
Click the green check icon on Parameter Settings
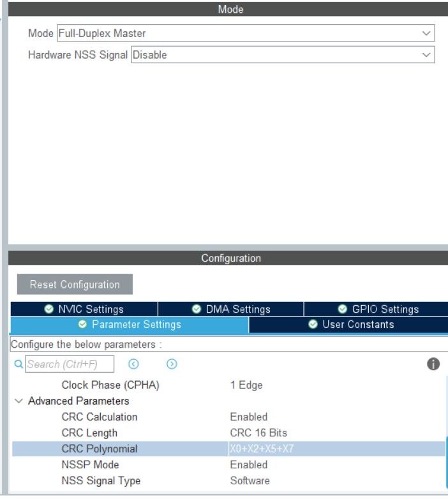(82, 324)
